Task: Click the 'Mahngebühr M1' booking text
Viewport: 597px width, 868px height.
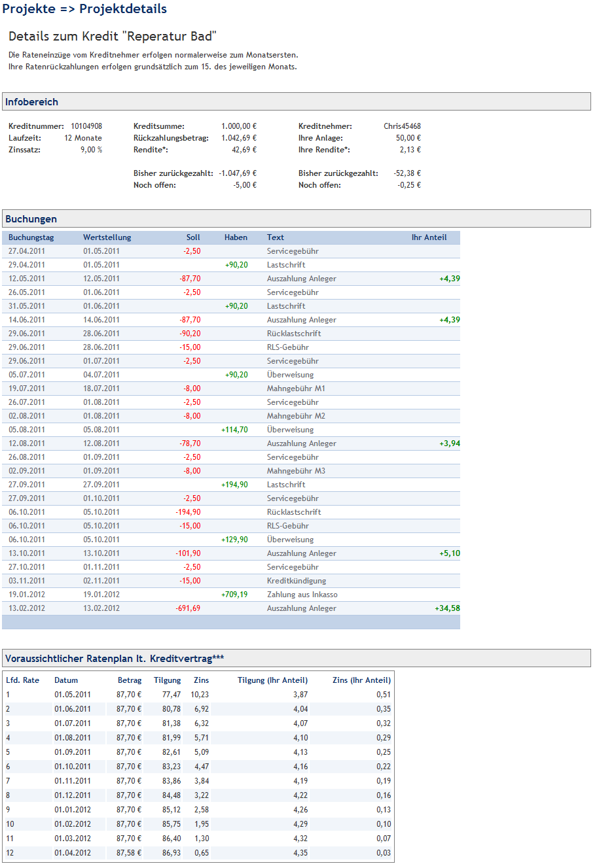Action: (296, 389)
